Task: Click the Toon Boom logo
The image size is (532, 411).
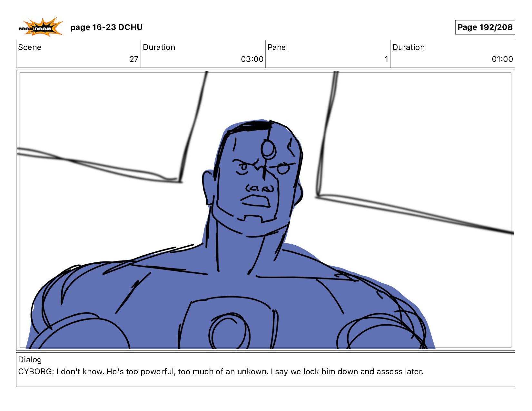Action: 41,27
